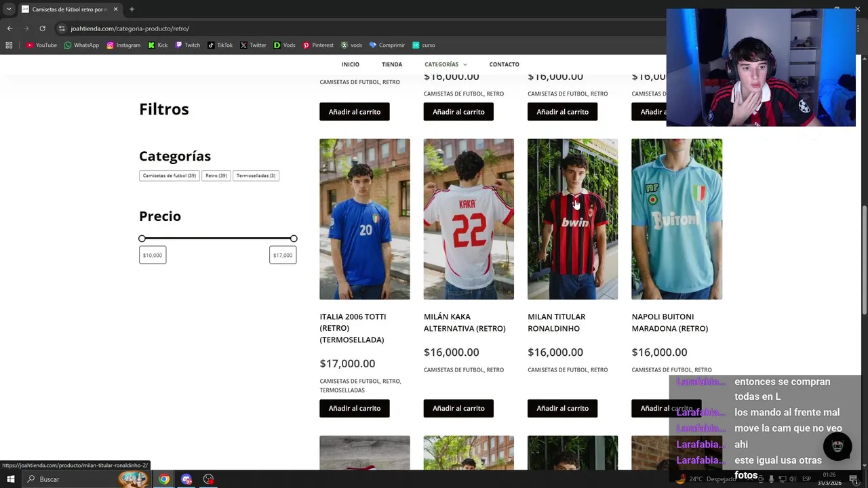Filter by Termoselladas (3) category
The image size is (868, 488).
click(x=256, y=176)
